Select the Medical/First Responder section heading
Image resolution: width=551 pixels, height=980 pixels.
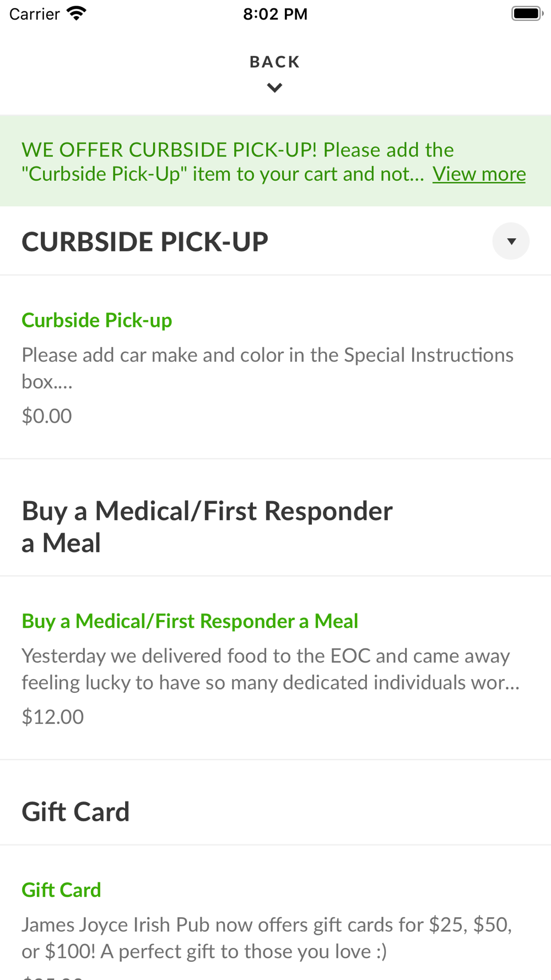pyautogui.click(x=207, y=526)
